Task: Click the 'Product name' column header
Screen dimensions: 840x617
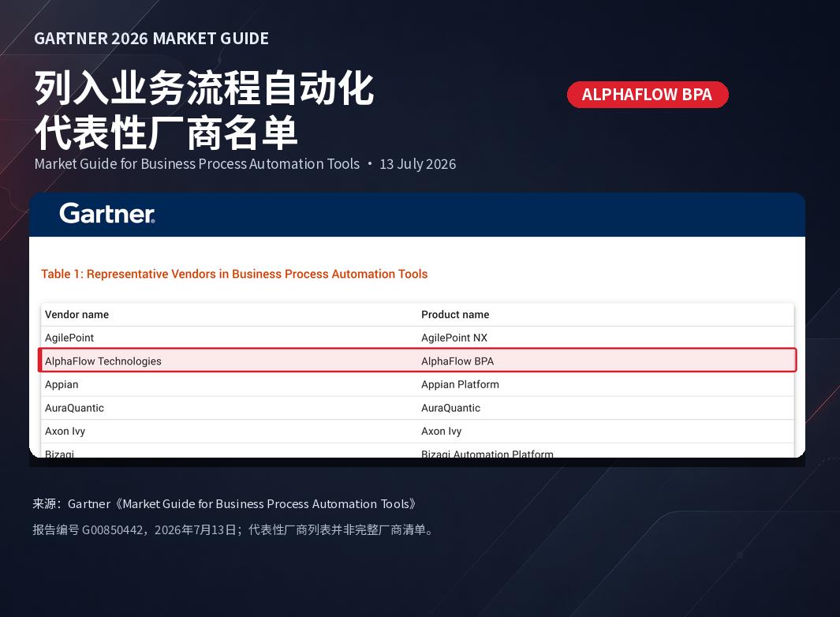Action: (455, 315)
